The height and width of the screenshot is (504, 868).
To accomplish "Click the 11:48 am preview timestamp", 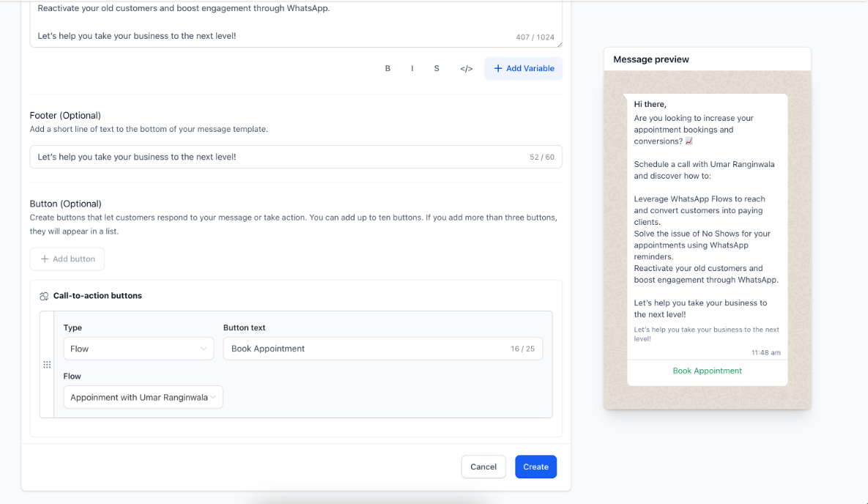I will [765, 352].
